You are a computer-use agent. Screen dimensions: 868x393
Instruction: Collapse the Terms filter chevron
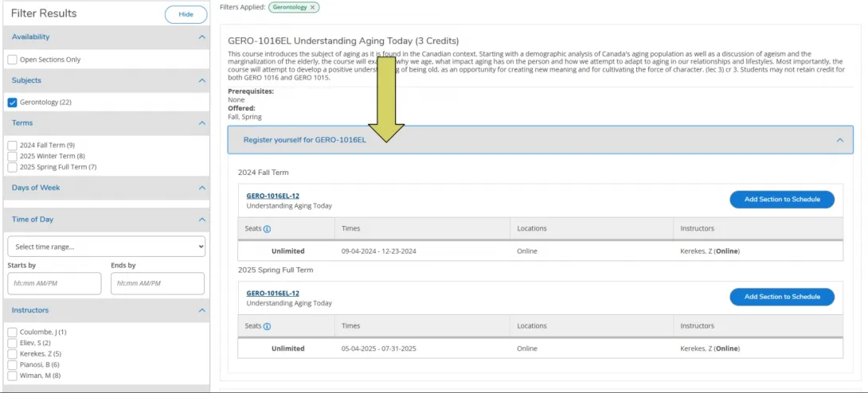pyautogui.click(x=201, y=123)
